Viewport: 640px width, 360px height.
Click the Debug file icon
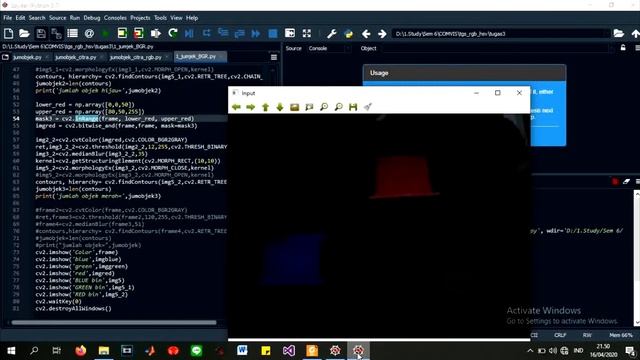click(x=189, y=33)
